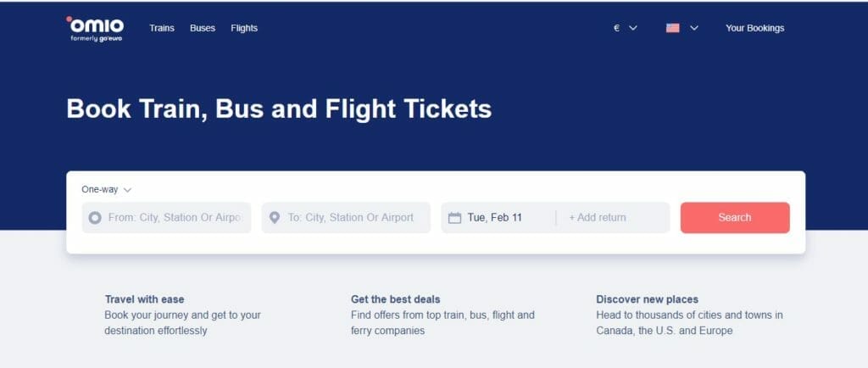Select the Tue, Feb 11 departure date
Image resolution: width=868 pixels, height=368 pixels.
[x=494, y=217]
